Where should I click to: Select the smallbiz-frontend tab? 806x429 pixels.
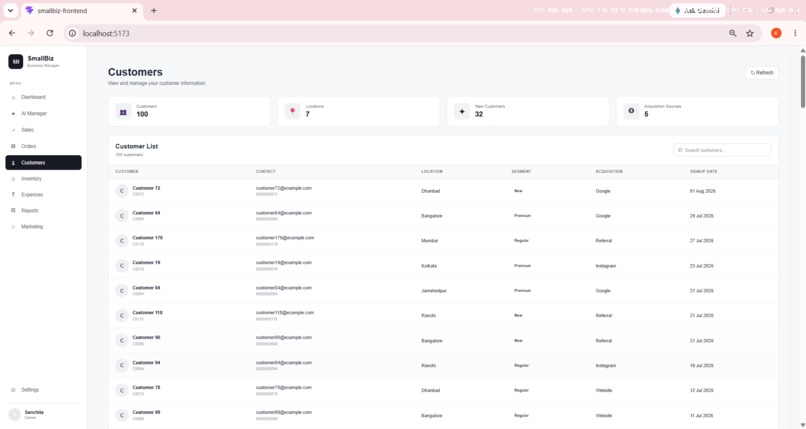[81, 11]
